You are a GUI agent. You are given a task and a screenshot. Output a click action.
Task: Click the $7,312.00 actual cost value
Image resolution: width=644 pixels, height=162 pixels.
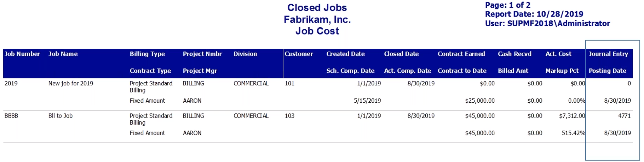(x=572, y=116)
